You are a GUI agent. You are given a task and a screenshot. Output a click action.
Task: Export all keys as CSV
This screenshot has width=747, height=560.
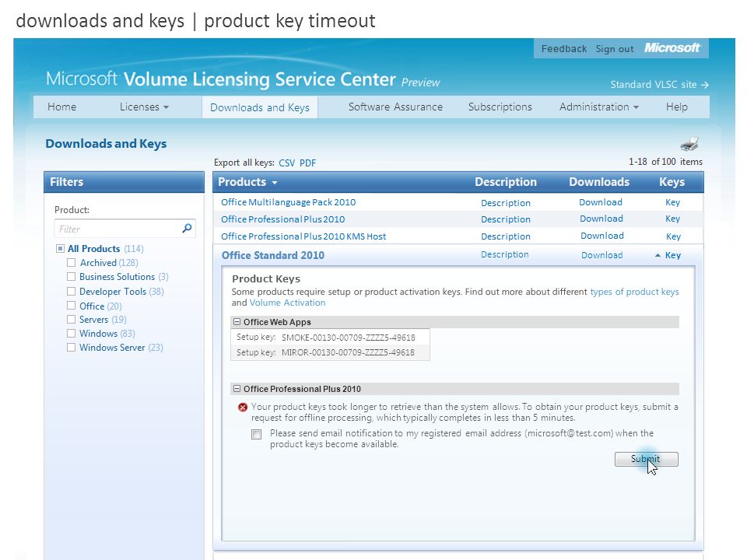click(x=287, y=163)
